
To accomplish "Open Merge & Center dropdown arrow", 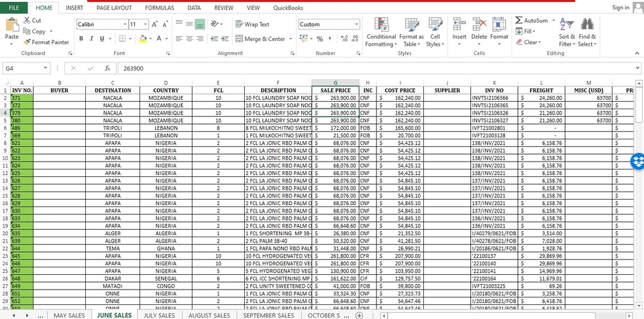I will click(x=290, y=39).
